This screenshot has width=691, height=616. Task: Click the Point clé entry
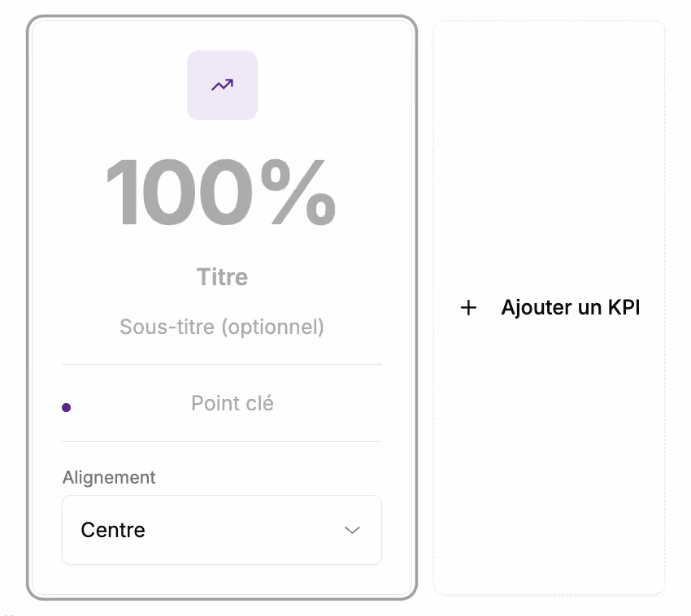(232, 403)
